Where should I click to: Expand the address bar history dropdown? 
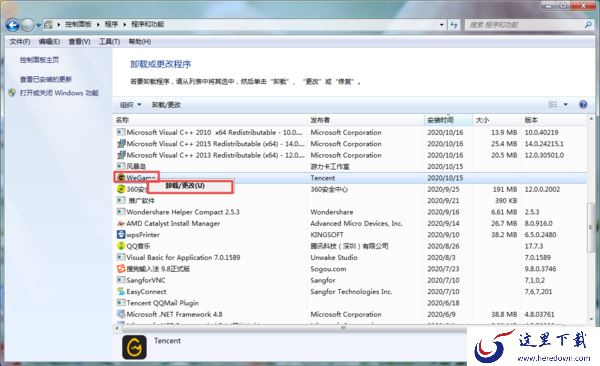442,25
